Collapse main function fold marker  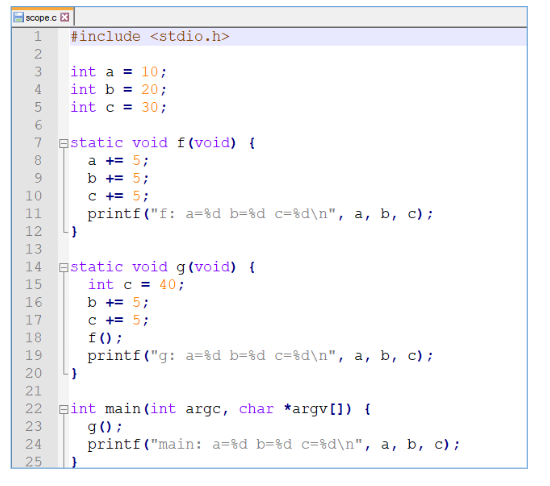pyautogui.click(x=63, y=410)
